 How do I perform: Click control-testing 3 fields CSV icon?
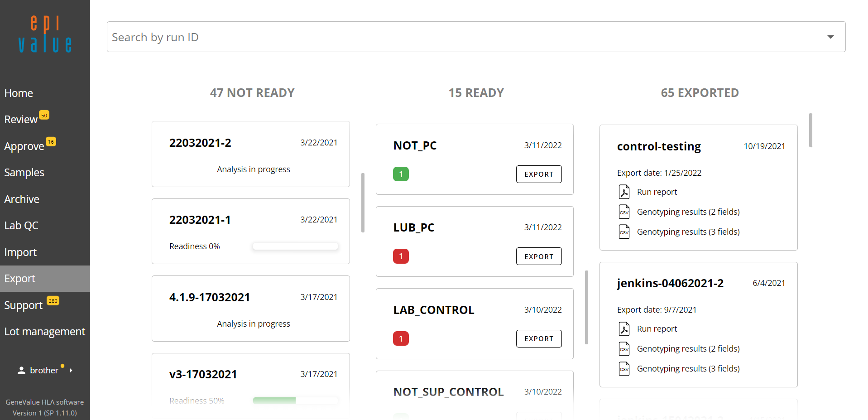[x=624, y=232]
